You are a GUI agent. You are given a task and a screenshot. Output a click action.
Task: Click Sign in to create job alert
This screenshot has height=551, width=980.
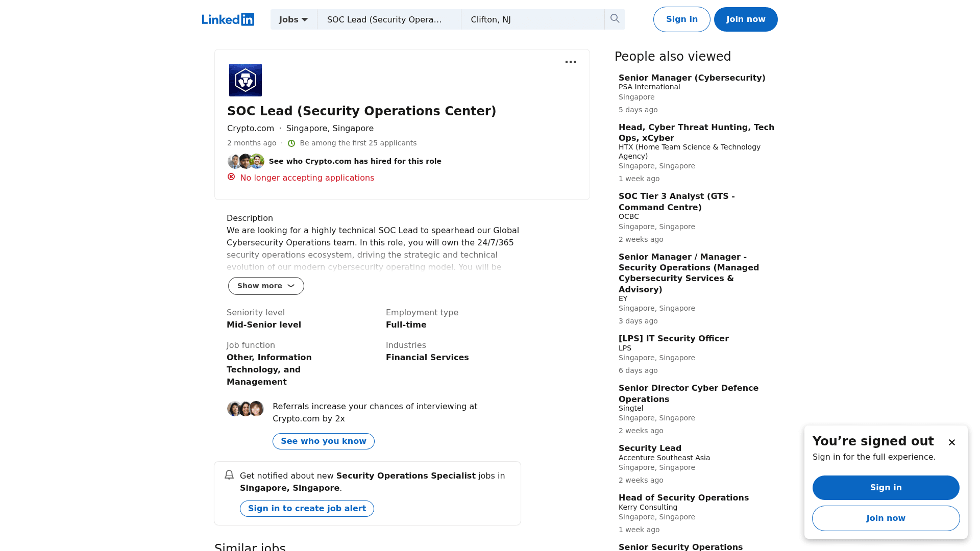click(307, 509)
